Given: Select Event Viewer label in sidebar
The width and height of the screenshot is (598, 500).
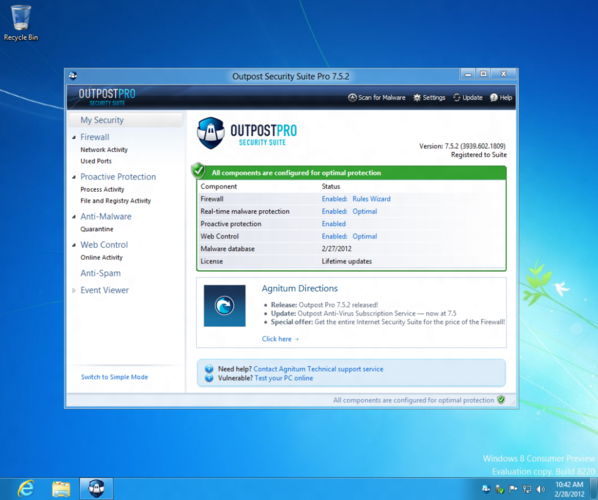Looking at the screenshot, I should coord(104,290).
